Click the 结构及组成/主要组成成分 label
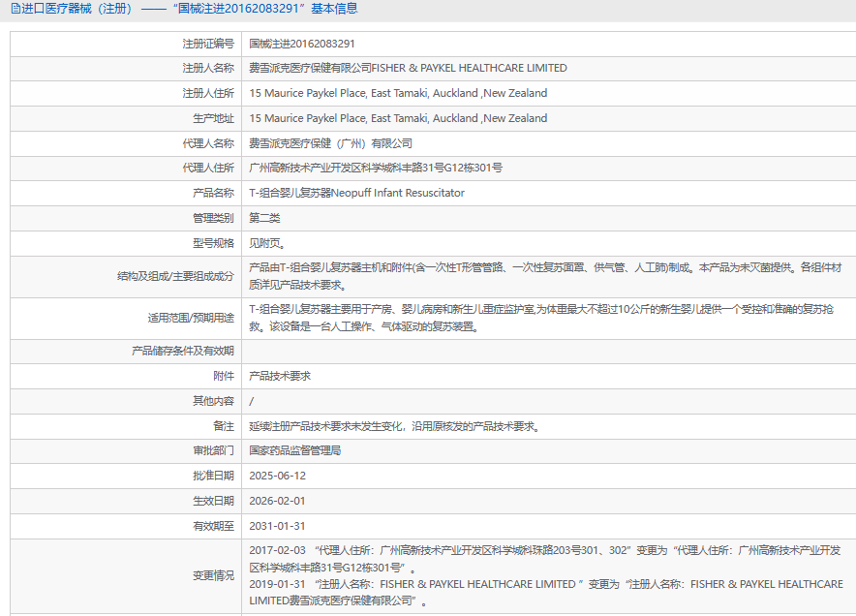The height and width of the screenshot is (616, 856). tap(175, 277)
